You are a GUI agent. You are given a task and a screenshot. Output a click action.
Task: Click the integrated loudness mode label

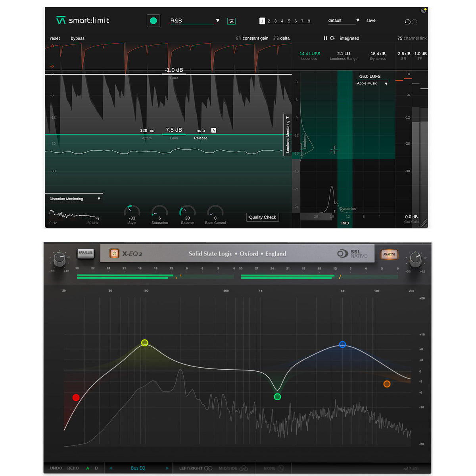click(349, 38)
